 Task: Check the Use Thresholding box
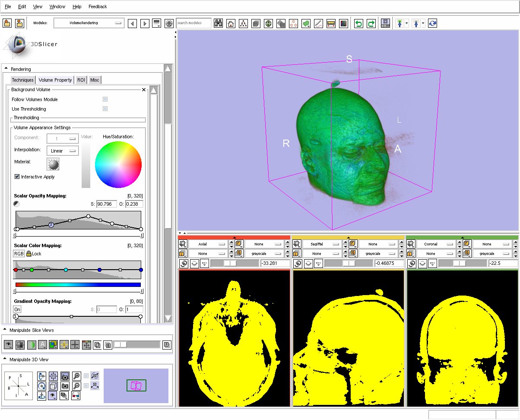(105, 109)
